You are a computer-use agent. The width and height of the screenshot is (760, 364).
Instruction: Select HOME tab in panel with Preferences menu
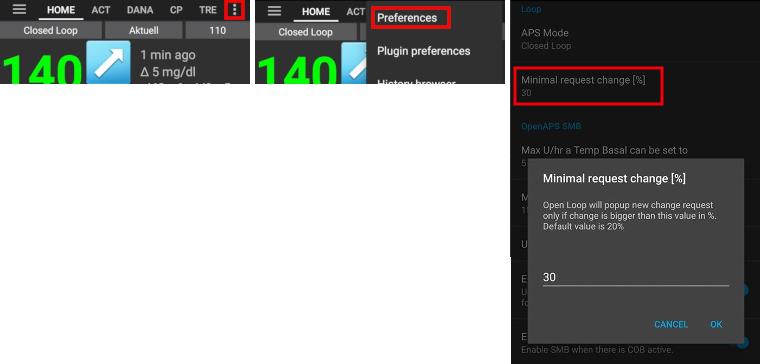316,12
